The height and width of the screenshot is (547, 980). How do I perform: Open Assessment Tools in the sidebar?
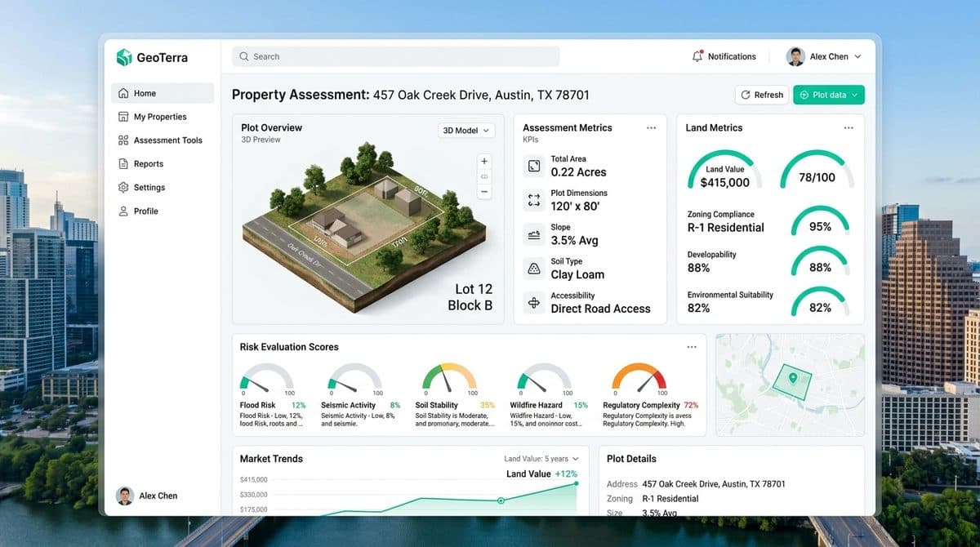[163, 140]
